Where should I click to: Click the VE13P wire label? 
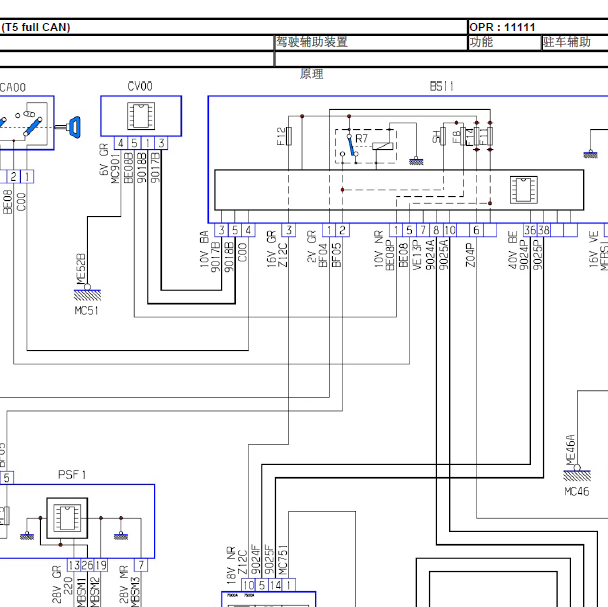(417, 255)
